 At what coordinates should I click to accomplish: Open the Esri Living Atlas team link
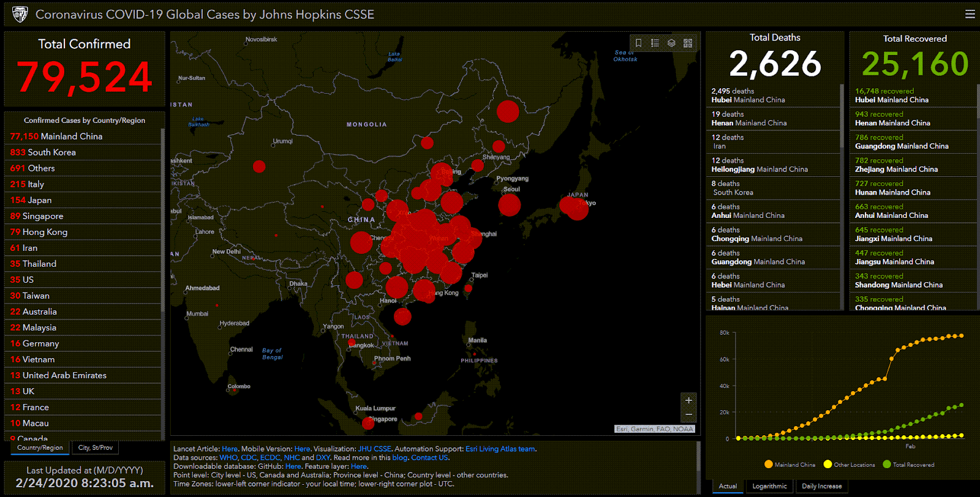click(x=500, y=449)
